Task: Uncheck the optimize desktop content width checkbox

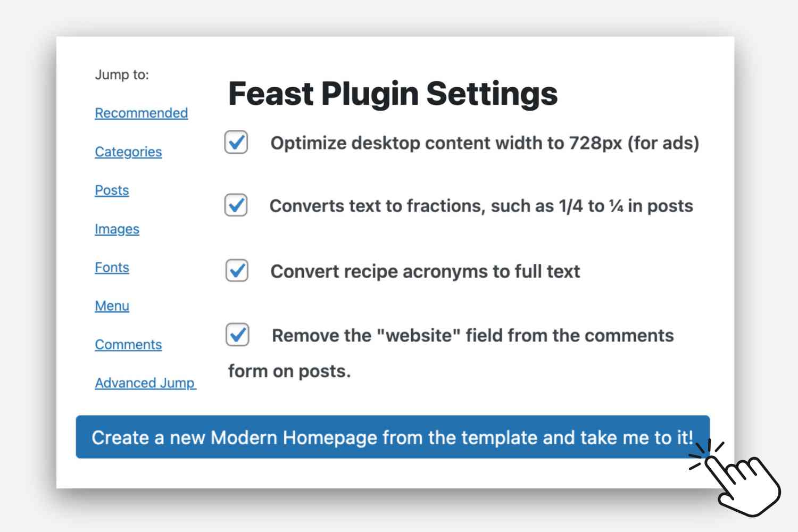Action: pyautogui.click(x=236, y=142)
